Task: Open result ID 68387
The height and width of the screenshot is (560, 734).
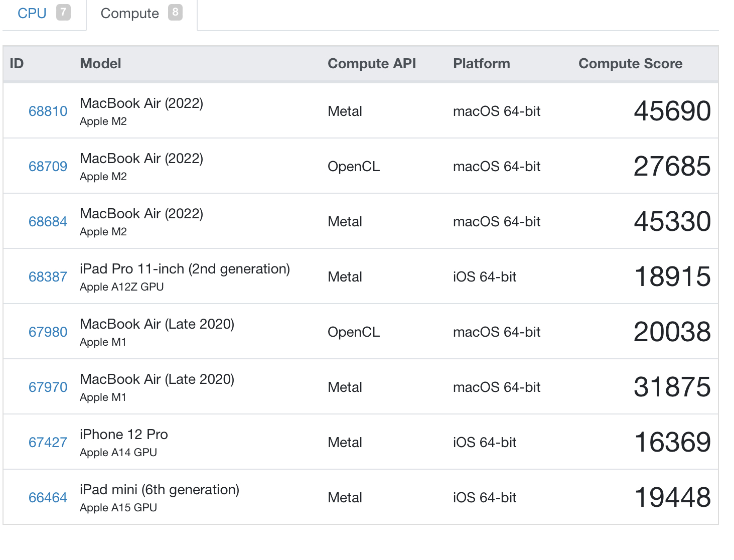Action: tap(48, 276)
